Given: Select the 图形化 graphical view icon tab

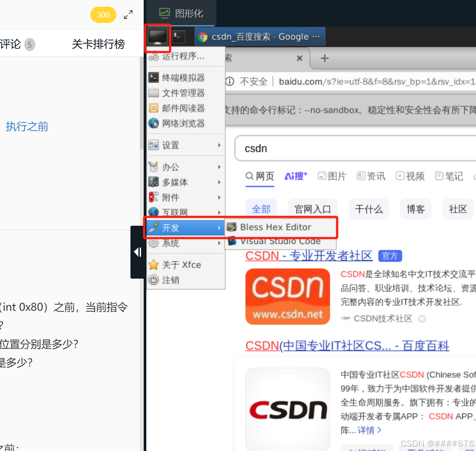Looking at the screenshot, I should (x=181, y=13).
